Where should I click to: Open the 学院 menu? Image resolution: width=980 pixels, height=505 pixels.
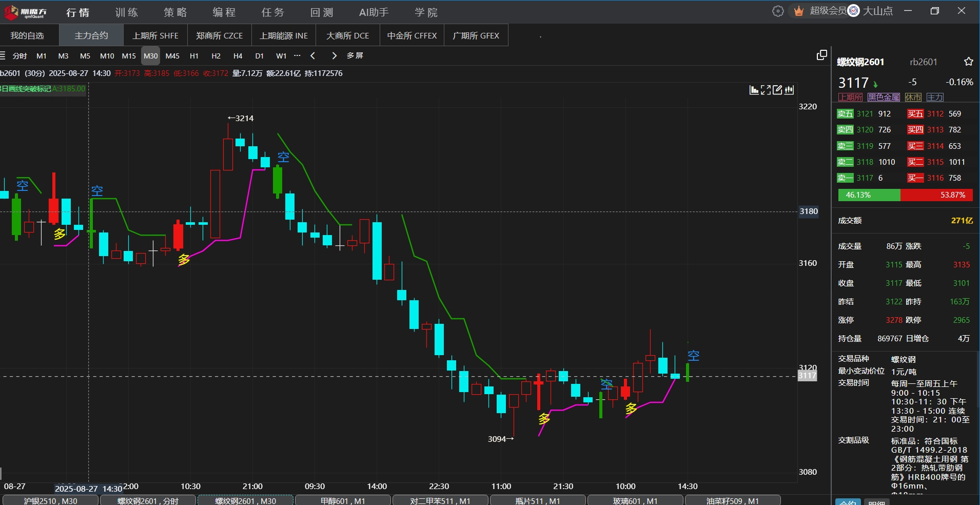(426, 12)
